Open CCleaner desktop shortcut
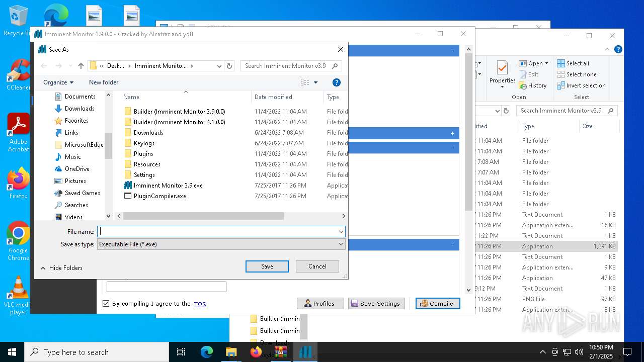The height and width of the screenshot is (362, 644). pos(18,75)
